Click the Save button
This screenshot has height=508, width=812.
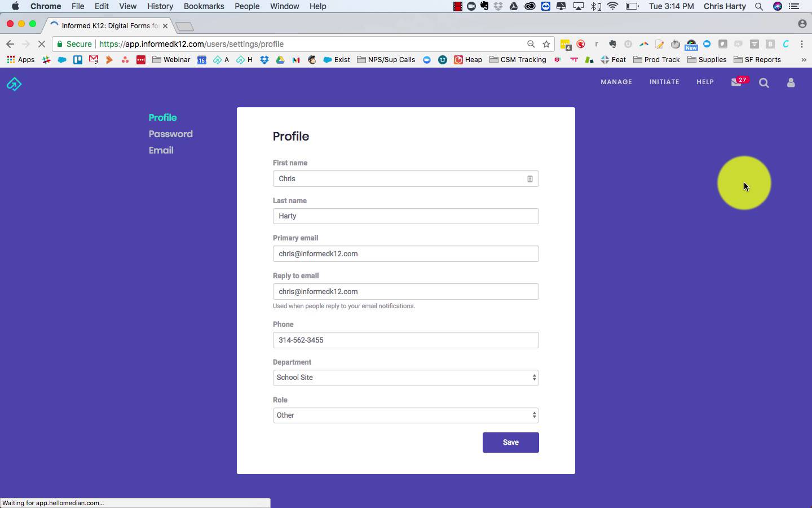tap(510, 443)
